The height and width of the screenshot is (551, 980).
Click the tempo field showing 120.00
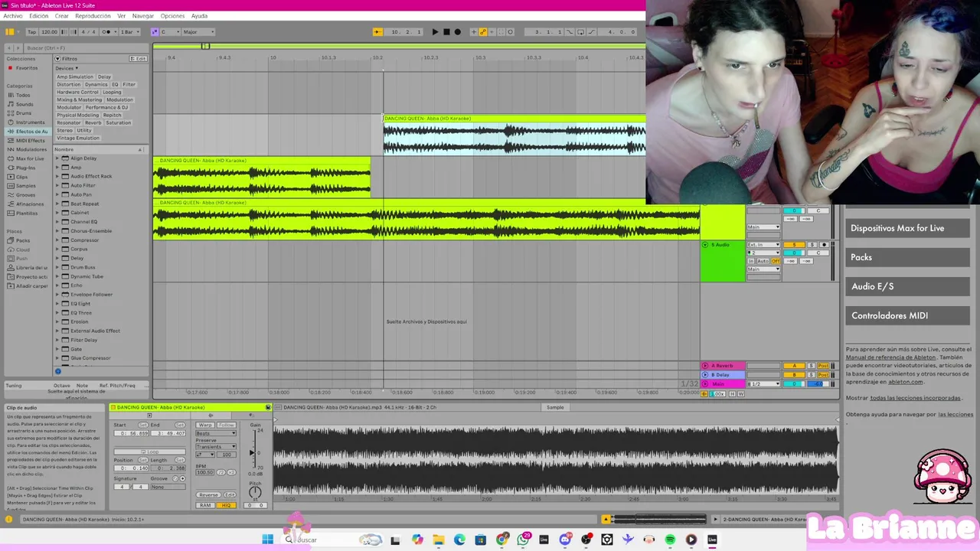point(50,31)
